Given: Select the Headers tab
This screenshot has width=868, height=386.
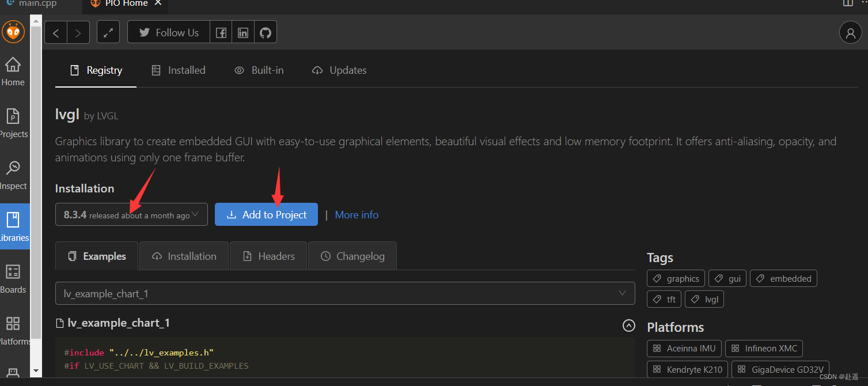Looking at the screenshot, I should coord(269,256).
